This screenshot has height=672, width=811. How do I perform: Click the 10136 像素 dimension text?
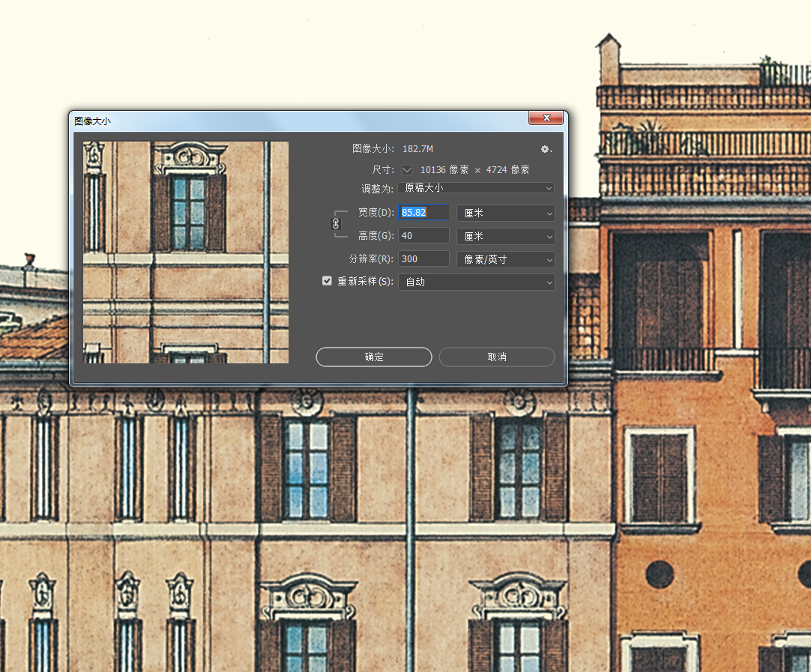coord(444,169)
